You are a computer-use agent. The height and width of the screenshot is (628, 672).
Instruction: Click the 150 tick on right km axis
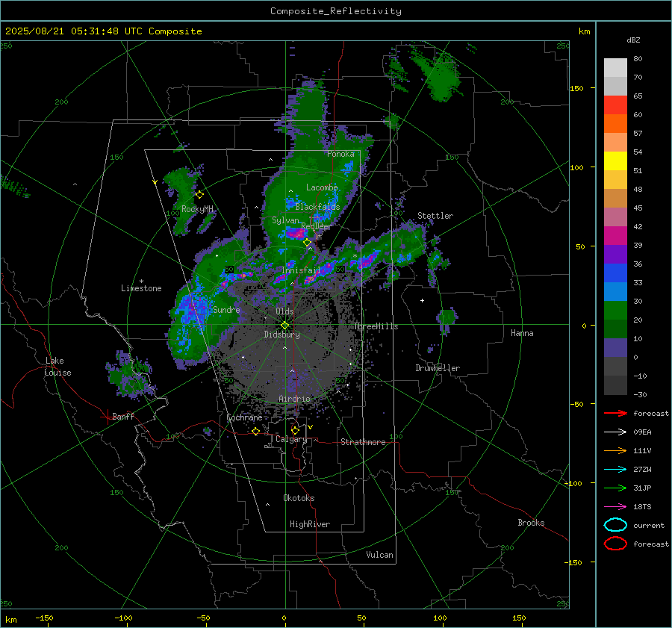click(x=577, y=88)
